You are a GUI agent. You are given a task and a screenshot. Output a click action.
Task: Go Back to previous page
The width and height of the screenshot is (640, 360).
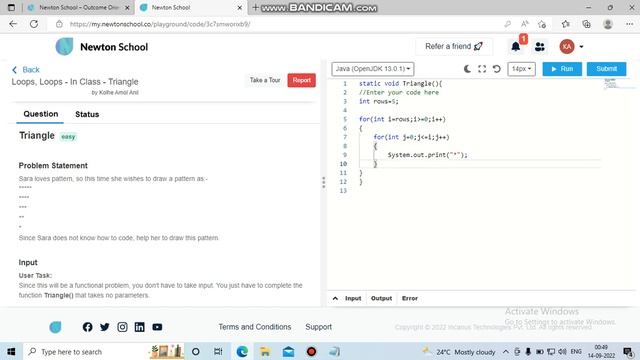pos(26,70)
